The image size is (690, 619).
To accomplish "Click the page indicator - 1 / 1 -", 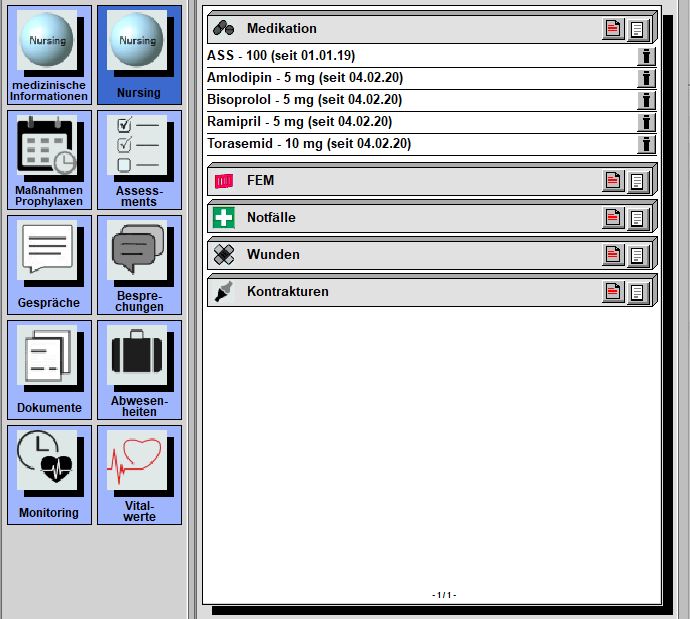I will coord(444,595).
